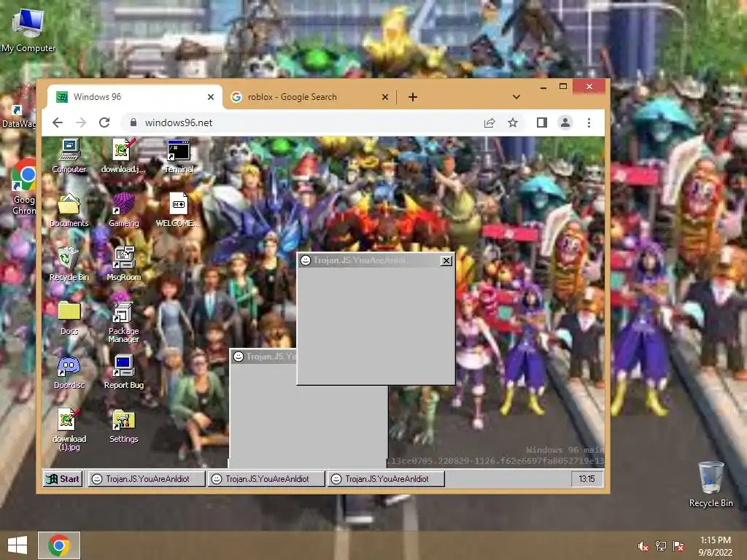Click the Windows 96 taskbar clock 13:15

click(x=587, y=479)
